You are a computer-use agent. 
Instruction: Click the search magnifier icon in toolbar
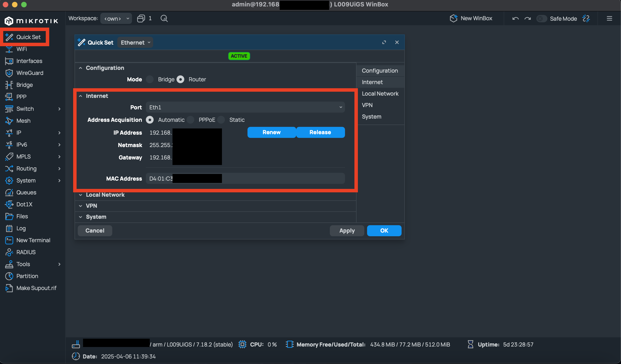pos(164,18)
